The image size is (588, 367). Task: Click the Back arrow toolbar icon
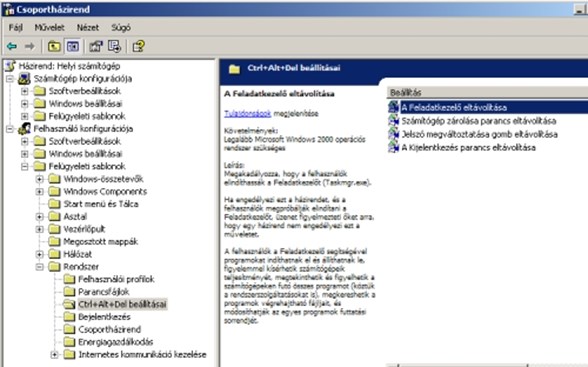click(12, 46)
